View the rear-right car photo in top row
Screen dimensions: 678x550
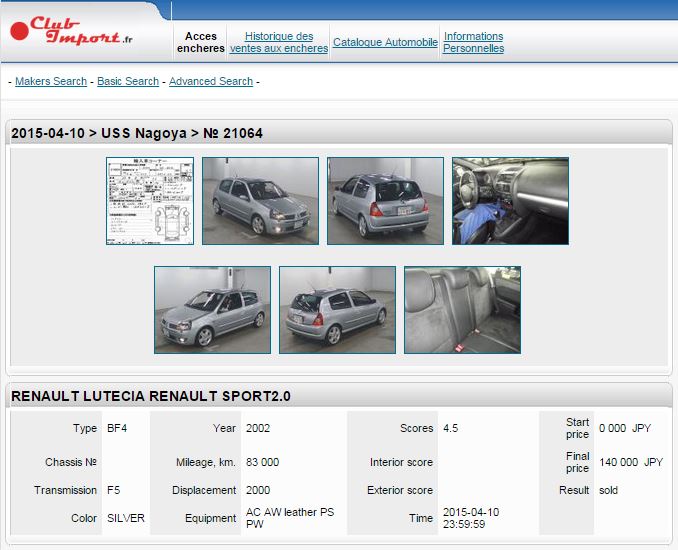[385, 201]
